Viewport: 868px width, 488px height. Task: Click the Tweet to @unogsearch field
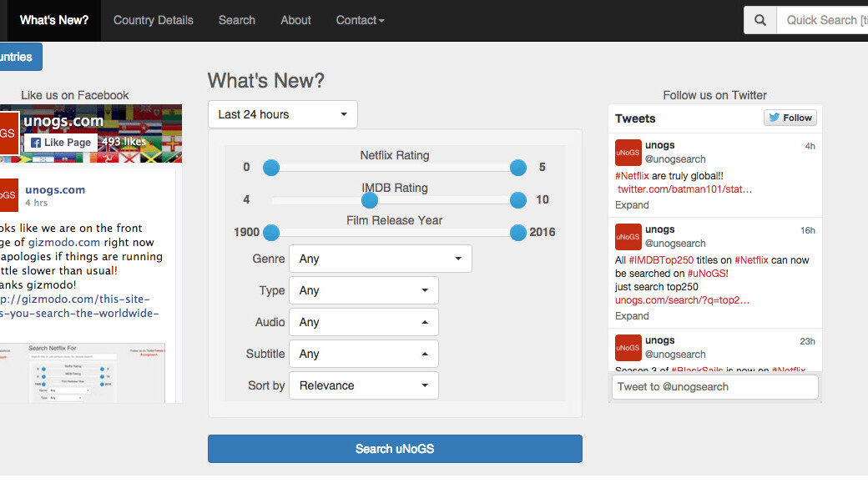click(x=714, y=386)
